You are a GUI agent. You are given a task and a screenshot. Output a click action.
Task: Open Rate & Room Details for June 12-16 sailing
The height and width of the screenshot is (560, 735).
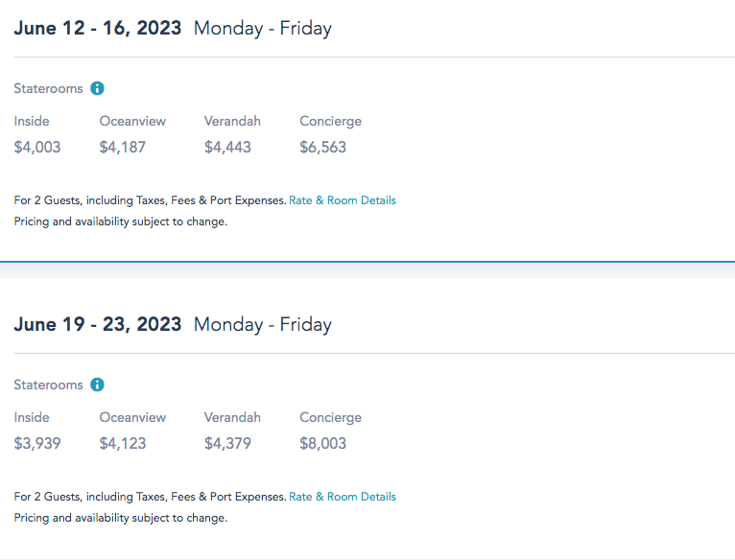pyautogui.click(x=342, y=200)
